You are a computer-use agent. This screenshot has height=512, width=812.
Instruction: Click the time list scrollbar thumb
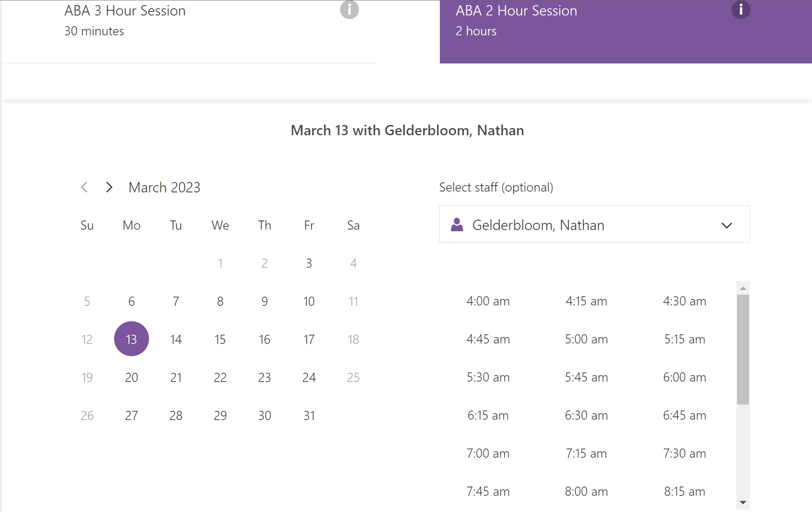pos(743,349)
